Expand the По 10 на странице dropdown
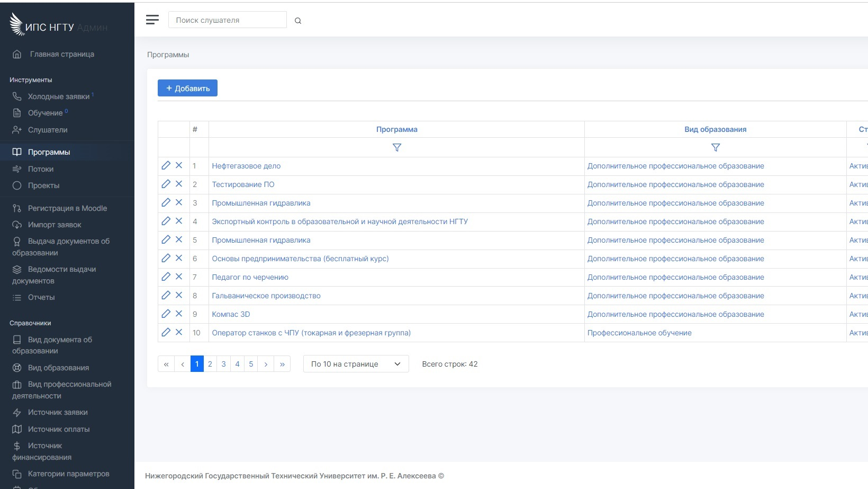The image size is (868, 489). coord(356,364)
